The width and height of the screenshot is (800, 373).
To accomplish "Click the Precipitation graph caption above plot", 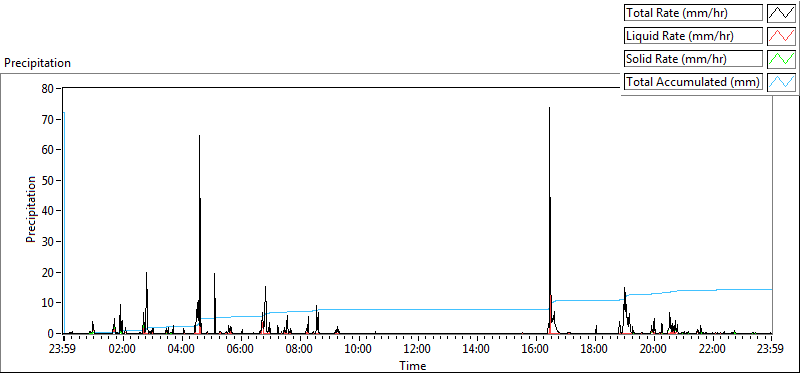I will click(x=38, y=63).
